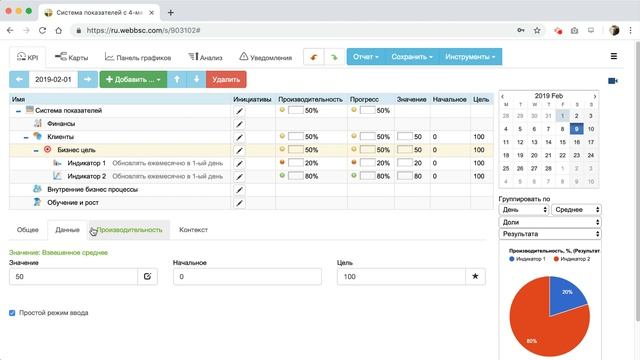Switch to the Карты tab

click(71, 57)
